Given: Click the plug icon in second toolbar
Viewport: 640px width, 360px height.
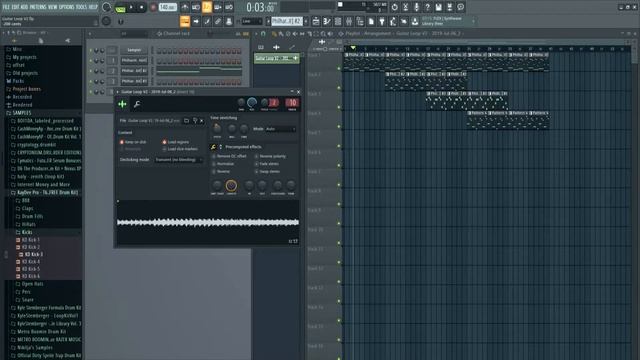Looking at the screenshot, I should click(x=382, y=21).
